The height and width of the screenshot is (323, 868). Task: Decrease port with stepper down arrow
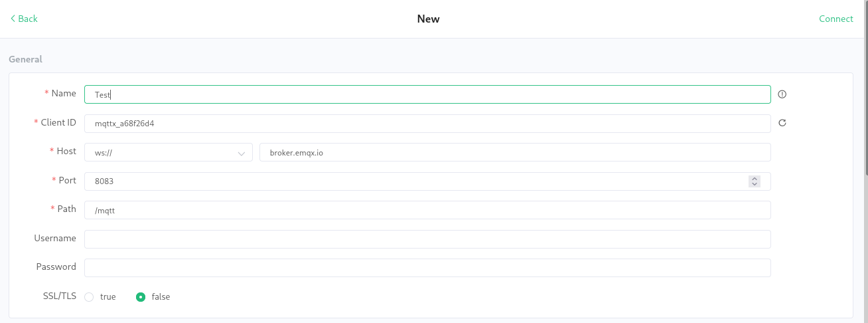pos(754,184)
